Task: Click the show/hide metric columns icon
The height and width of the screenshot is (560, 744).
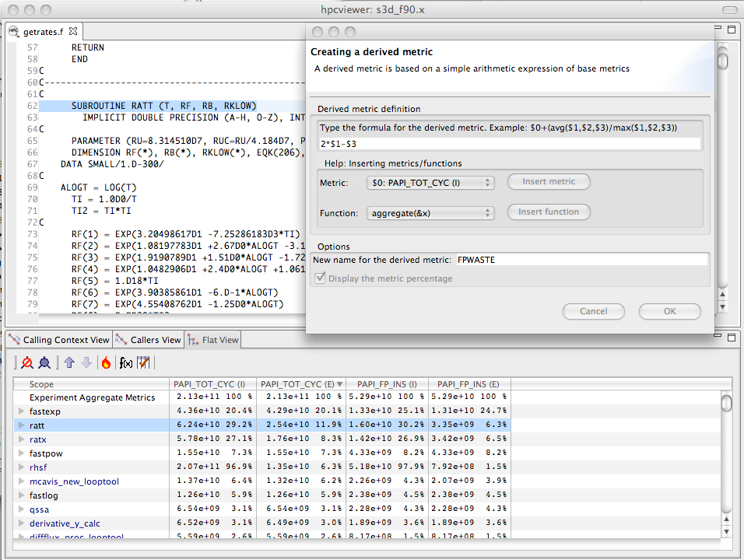Action: coord(143,362)
